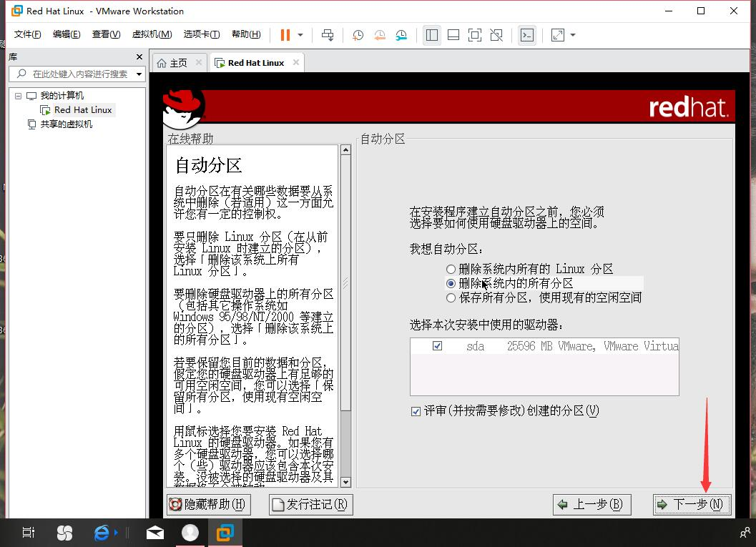This screenshot has height=547, width=756.
Task: Select 共享的虚拟机 in the library
Action: coord(66,124)
